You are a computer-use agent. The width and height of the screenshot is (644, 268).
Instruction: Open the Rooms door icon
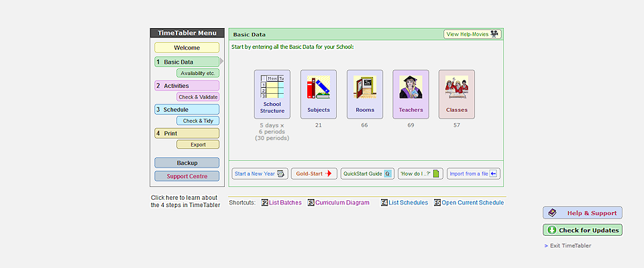coord(365,87)
